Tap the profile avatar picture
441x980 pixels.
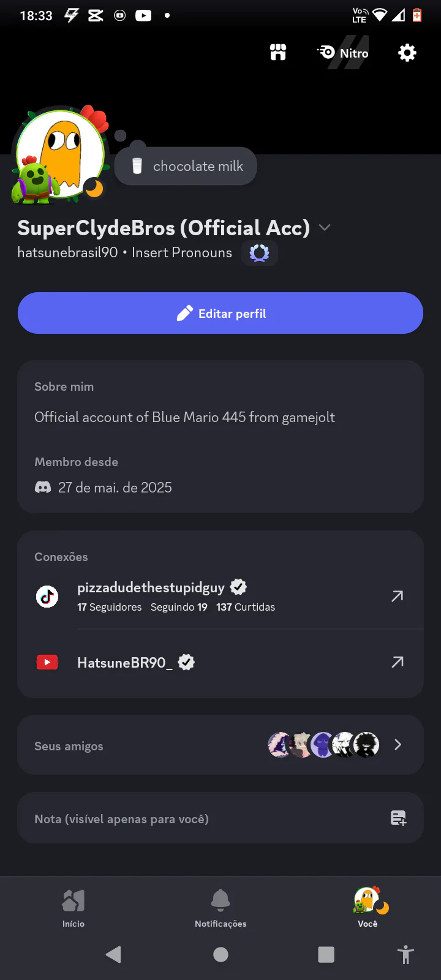[x=60, y=154]
